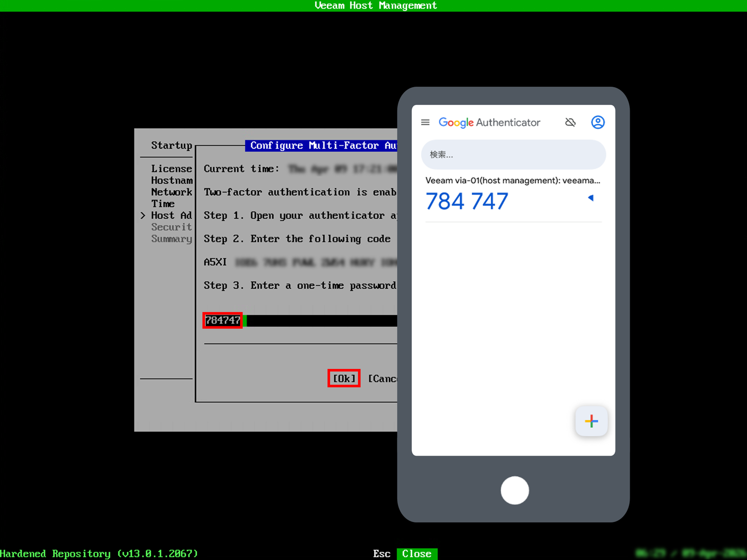
Task: Click the [Ok] button
Action: [344, 378]
